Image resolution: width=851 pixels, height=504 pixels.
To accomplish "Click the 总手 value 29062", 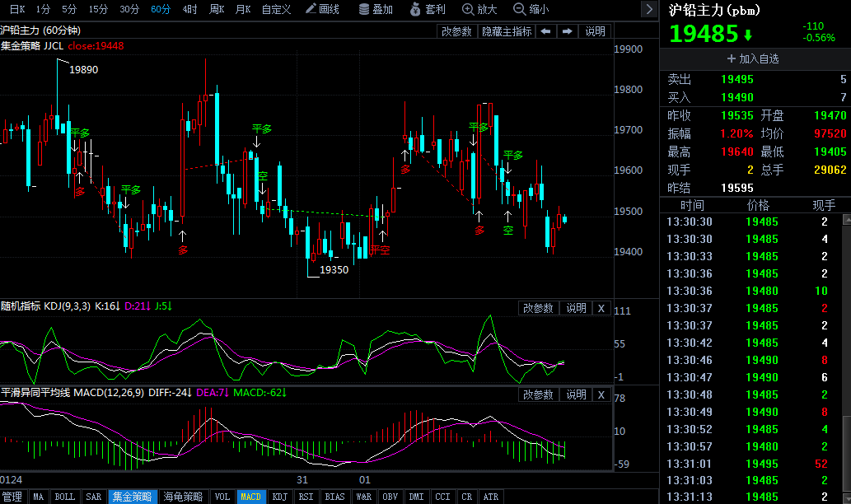I will point(830,170).
